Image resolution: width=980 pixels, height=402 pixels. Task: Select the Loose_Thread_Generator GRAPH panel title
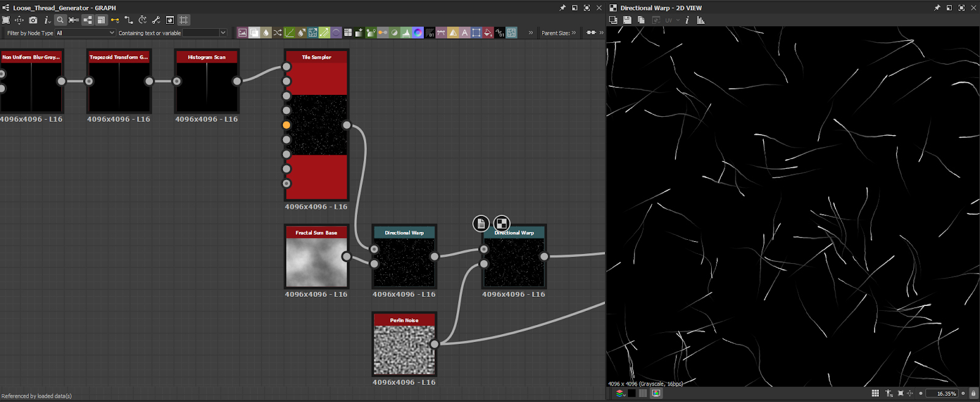coord(64,8)
